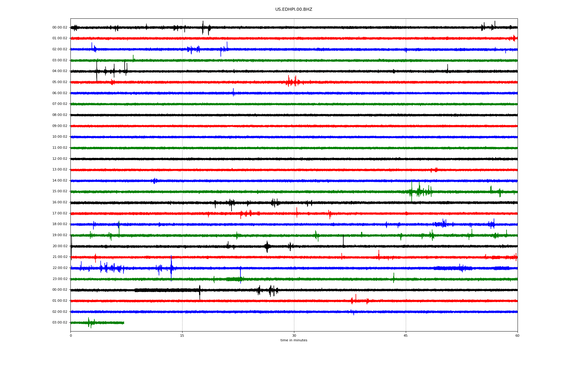
Task: Click the 23:00:02 row label
Action: pyautogui.click(x=60, y=279)
